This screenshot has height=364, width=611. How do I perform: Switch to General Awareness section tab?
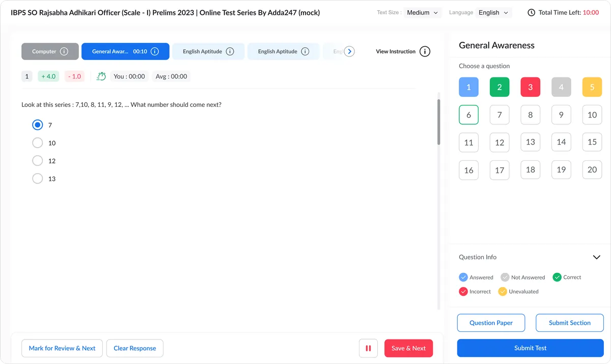125,51
